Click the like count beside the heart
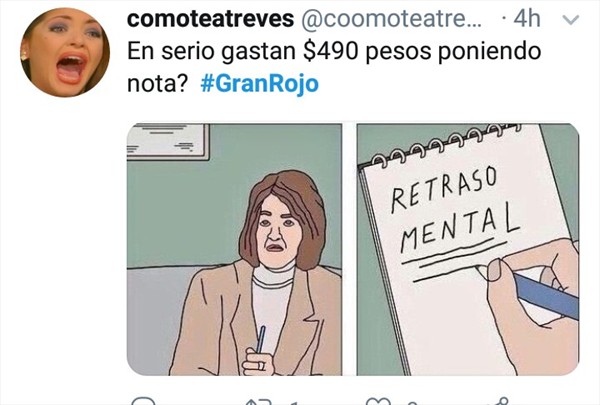 pos(411,403)
